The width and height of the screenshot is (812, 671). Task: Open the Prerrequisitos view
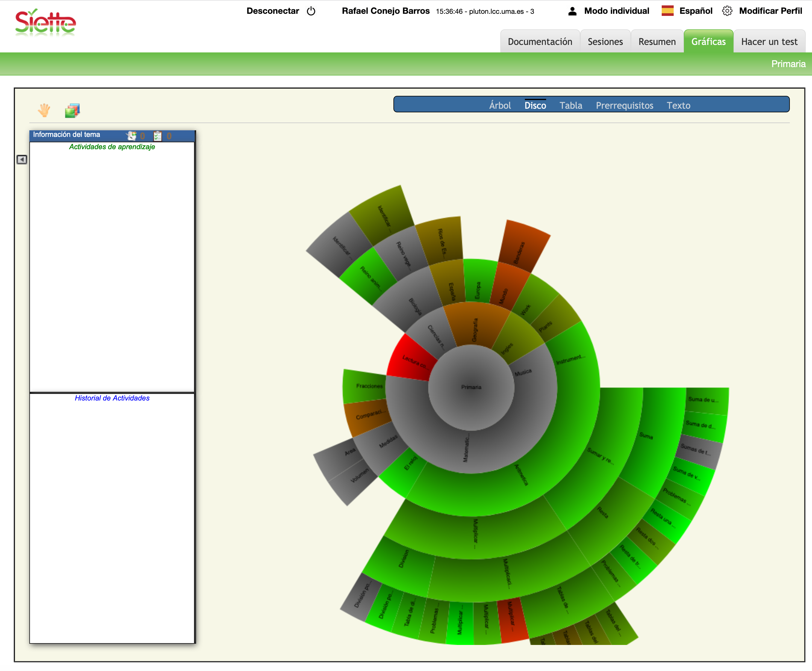pyautogui.click(x=624, y=105)
